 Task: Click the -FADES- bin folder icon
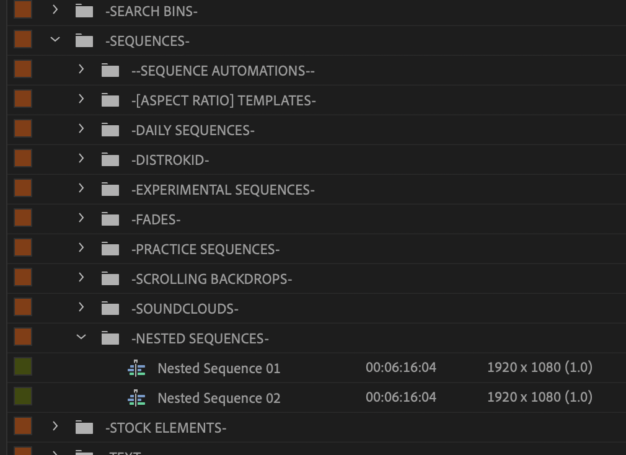(110, 219)
